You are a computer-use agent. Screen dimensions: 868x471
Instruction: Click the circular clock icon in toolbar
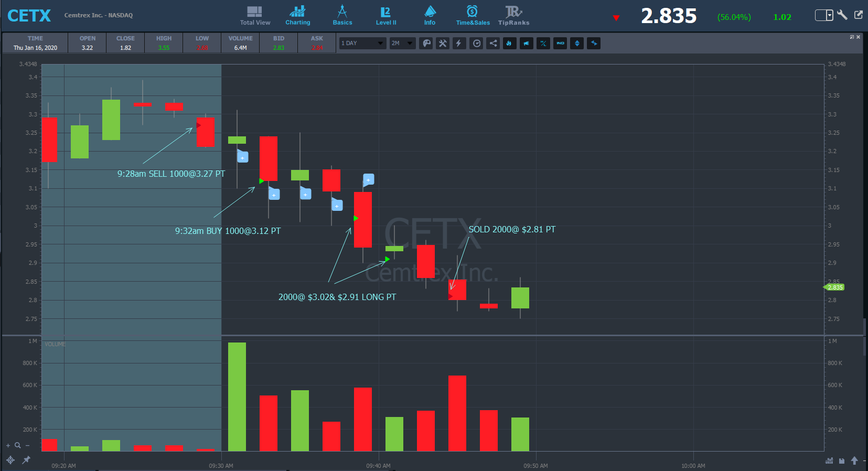(x=477, y=43)
